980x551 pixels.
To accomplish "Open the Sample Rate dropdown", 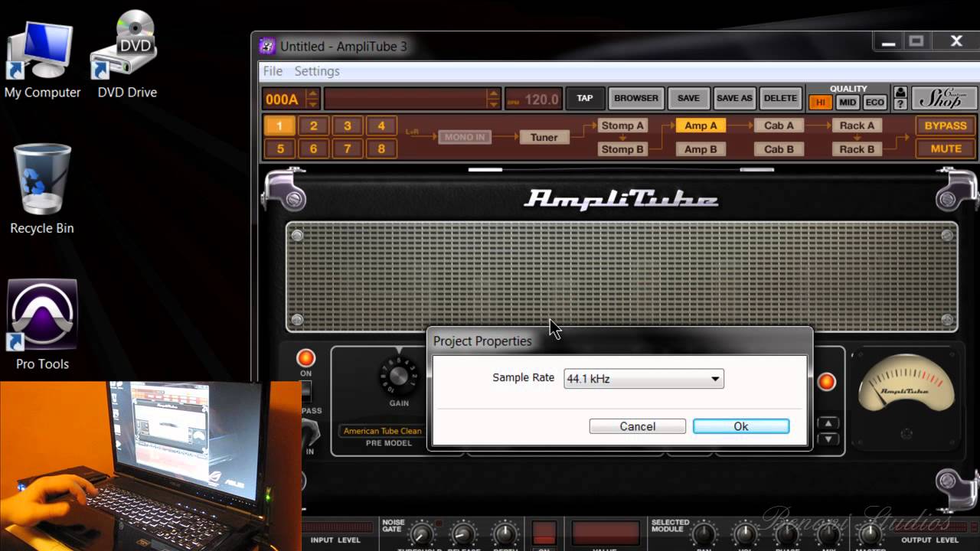I will click(644, 378).
